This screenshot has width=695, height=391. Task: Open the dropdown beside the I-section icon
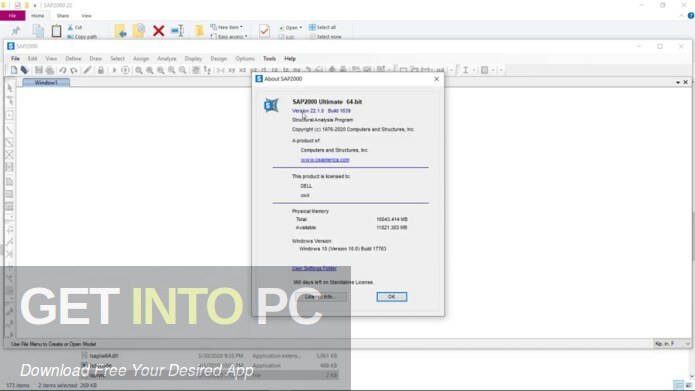click(474, 70)
